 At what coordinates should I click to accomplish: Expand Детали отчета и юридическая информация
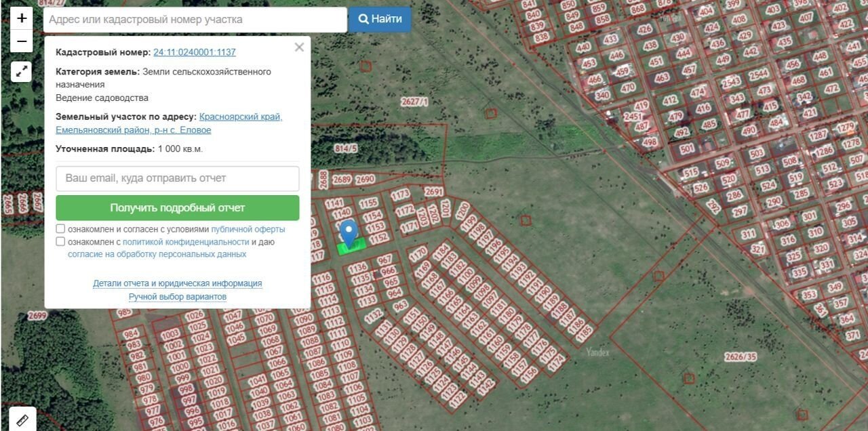tap(178, 283)
